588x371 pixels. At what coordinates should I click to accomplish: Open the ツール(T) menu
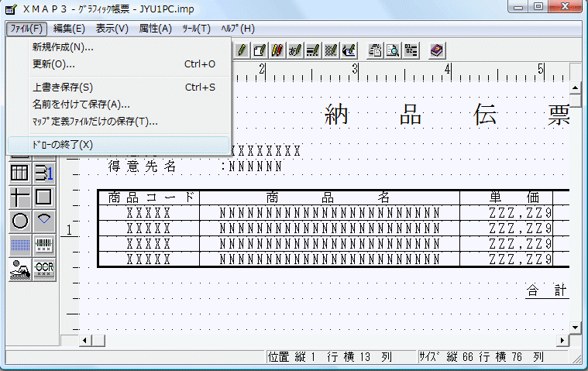tap(196, 29)
